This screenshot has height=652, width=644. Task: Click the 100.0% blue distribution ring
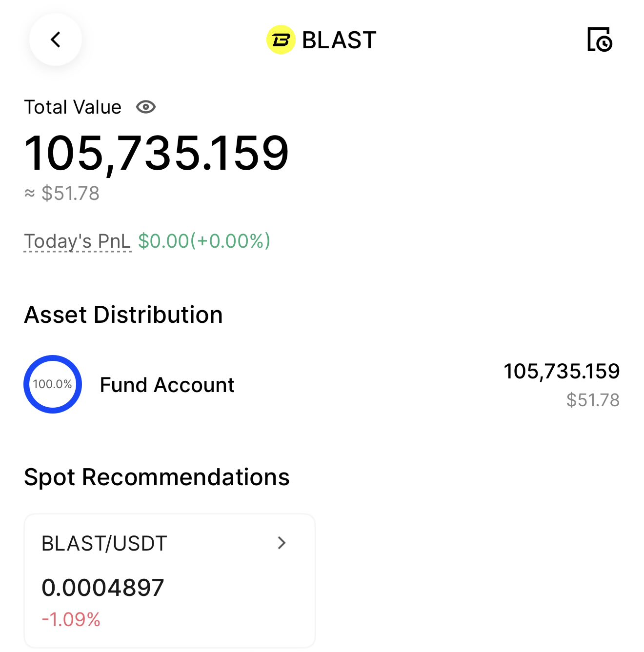(53, 384)
